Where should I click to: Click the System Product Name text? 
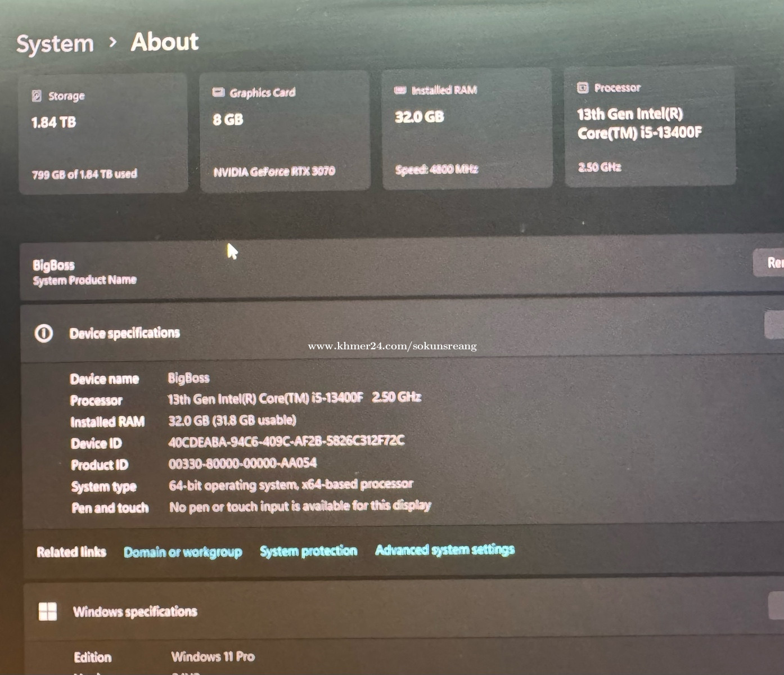pos(84,280)
